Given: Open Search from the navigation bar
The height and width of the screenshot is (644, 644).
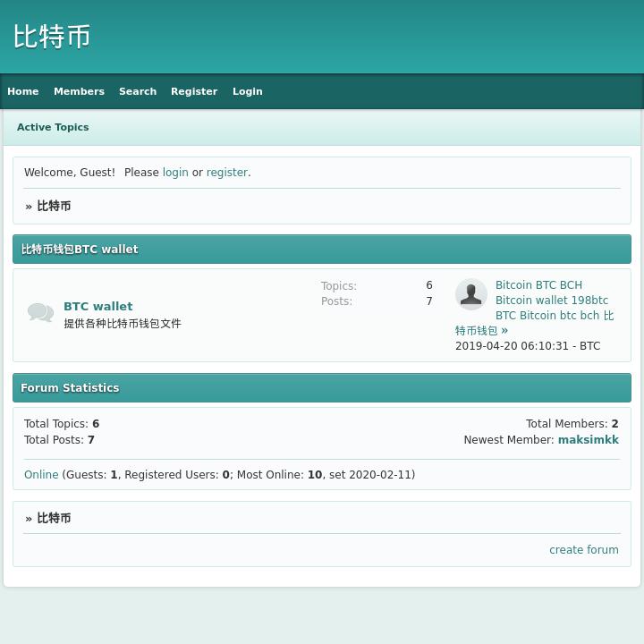Looking at the screenshot, I should pyautogui.click(x=138, y=91).
